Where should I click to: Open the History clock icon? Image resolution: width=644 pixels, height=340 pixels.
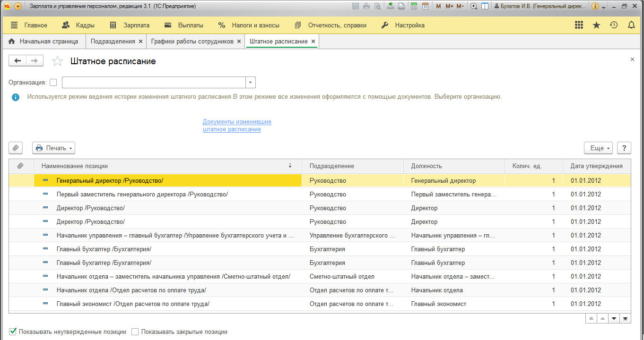614,25
